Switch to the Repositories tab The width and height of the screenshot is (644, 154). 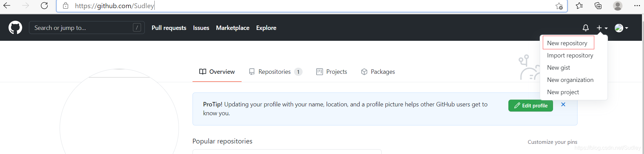275,72
